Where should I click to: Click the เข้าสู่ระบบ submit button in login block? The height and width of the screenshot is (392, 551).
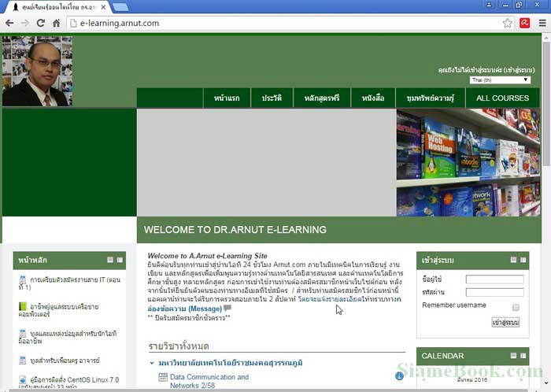[x=505, y=322]
